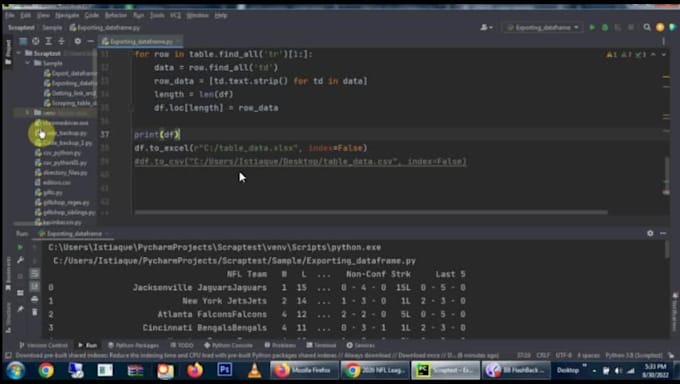Open csv_python.py in project tree

point(58,153)
